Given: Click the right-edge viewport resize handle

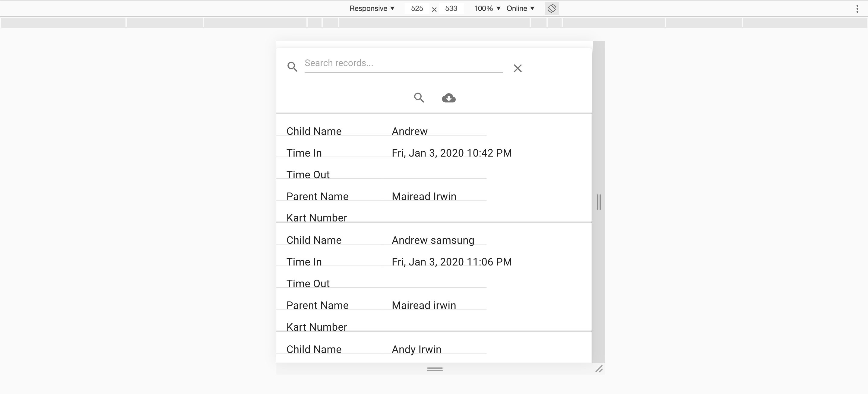Looking at the screenshot, I should (599, 202).
